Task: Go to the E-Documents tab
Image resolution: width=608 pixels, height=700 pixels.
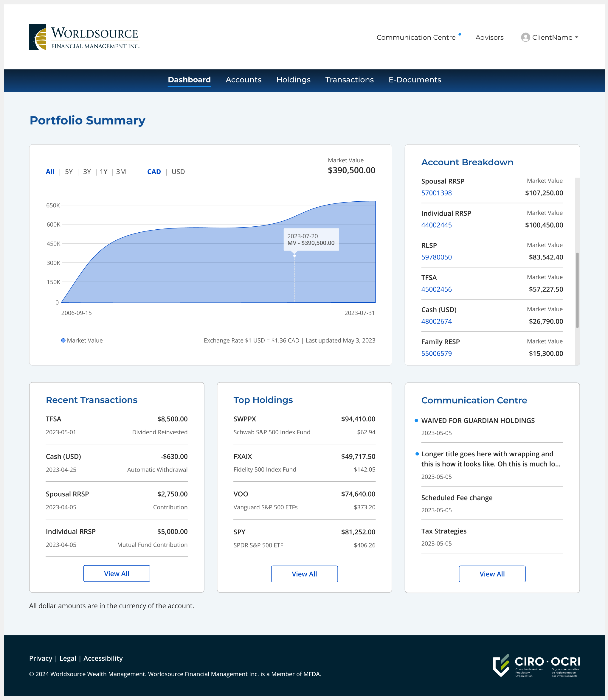Action: [415, 80]
